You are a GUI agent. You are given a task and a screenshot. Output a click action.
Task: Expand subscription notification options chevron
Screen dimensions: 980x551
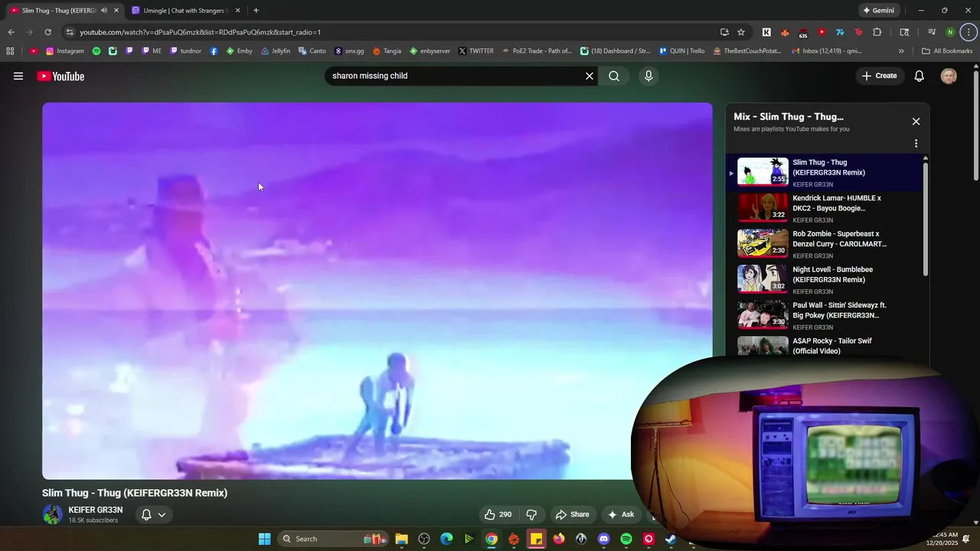(x=162, y=514)
